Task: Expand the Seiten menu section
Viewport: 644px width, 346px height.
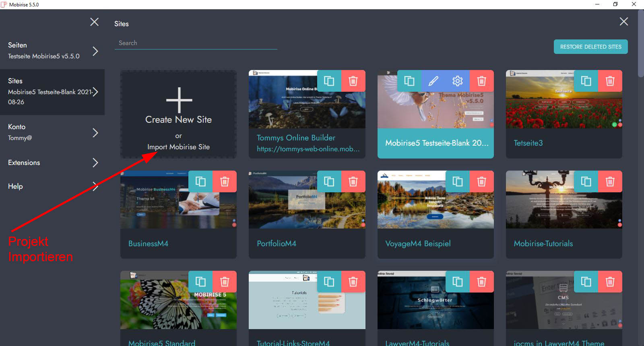Action: pyautogui.click(x=95, y=51)
